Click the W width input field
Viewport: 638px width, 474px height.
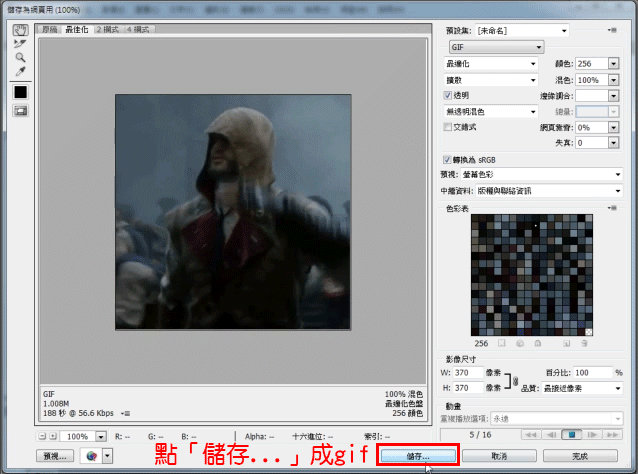click(468, 373)
